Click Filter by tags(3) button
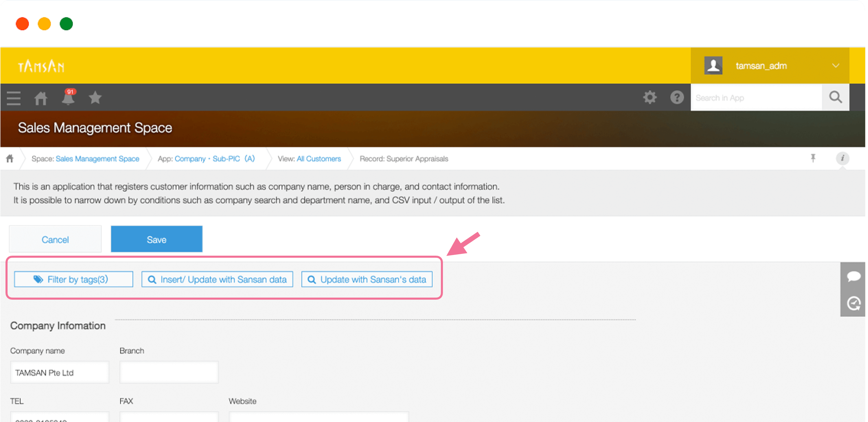This screenshot has width=868, height=422. tap(73, 279)
